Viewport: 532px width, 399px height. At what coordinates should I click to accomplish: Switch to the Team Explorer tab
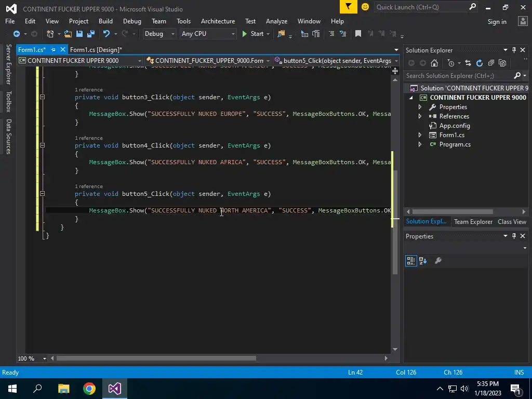(x=473, y=221)
